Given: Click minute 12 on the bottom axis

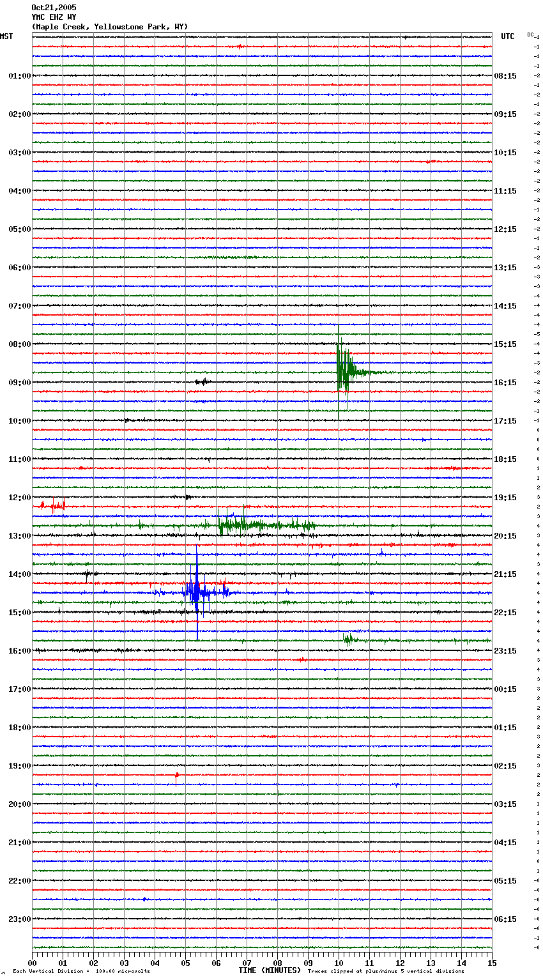Looking at the screenshot, I should pyautogui.click(x=400, y=963).
